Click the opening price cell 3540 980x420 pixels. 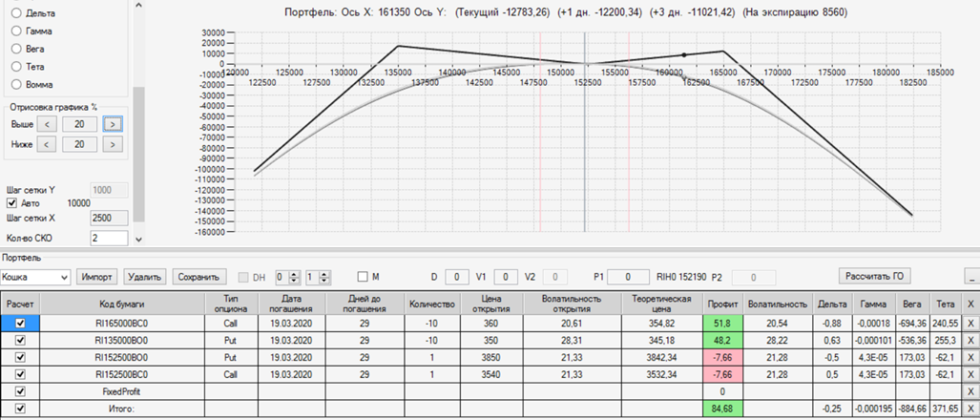click(x=491, y=374)
